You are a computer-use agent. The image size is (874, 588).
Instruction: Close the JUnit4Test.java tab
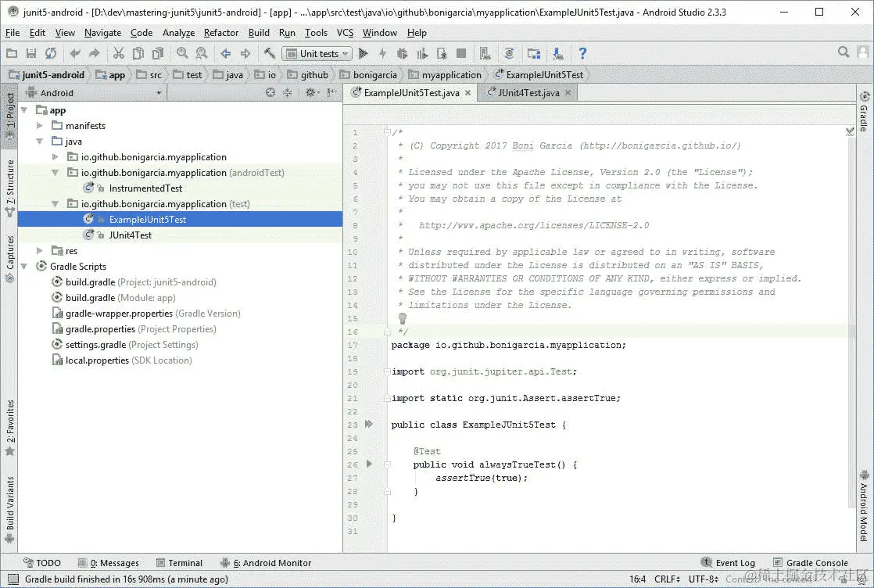[568, 92]
